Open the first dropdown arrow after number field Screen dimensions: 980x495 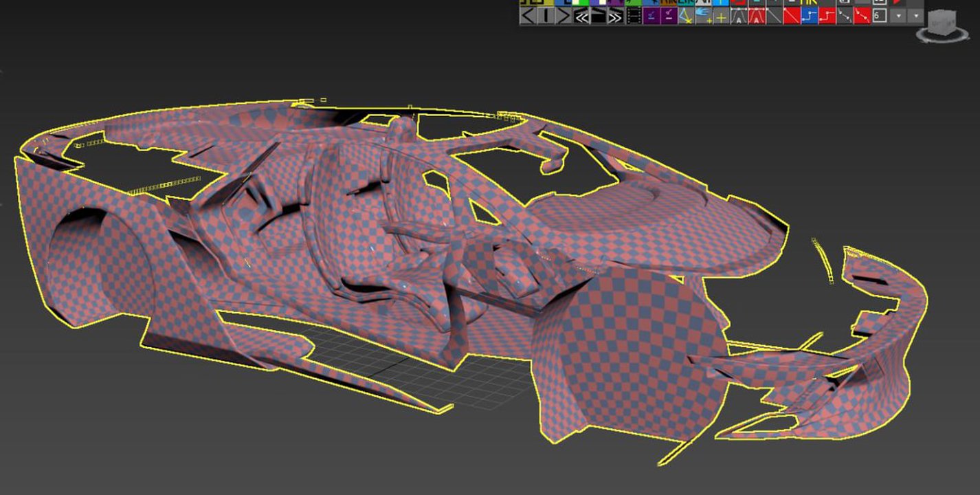[x=898, y=16]
